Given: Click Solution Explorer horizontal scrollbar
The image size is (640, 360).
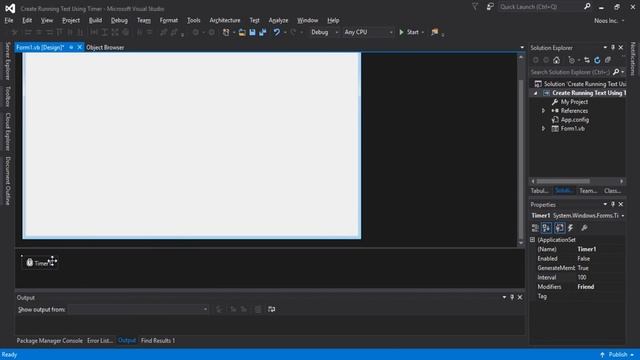Looking at the screenshot, I should point(563,181).
